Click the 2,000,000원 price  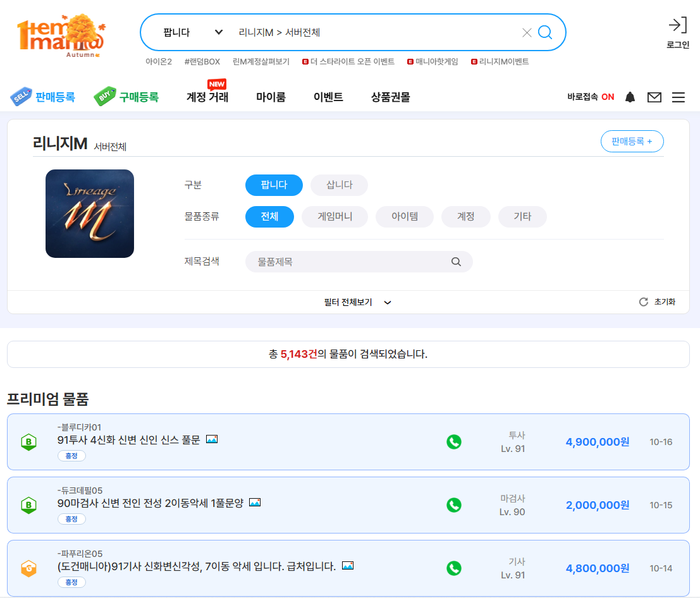click(x=598, y=505)
